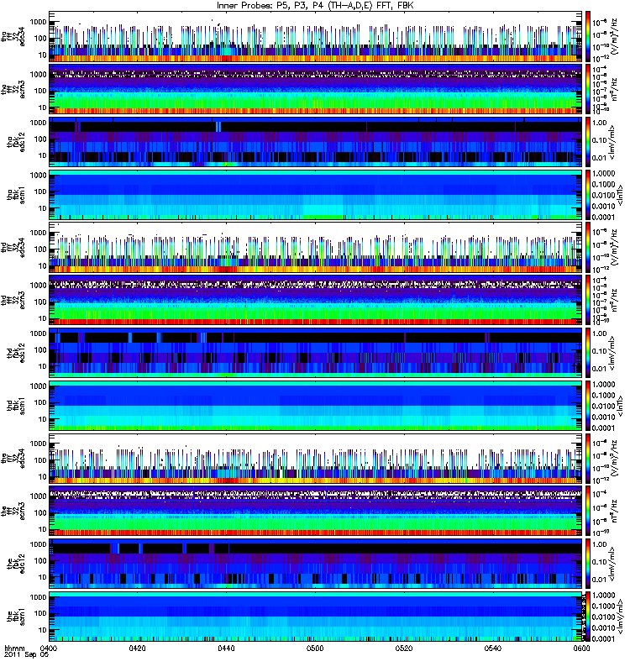Click the 'thd fbk scm1' y-axis label
This screenshot has width=630, height=672.
(16, 406)
